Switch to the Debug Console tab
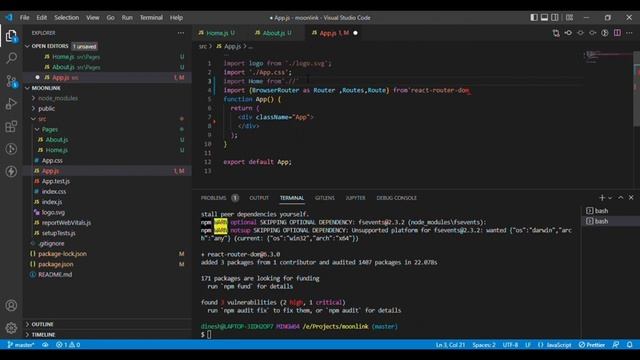 [x=396, y=198]
